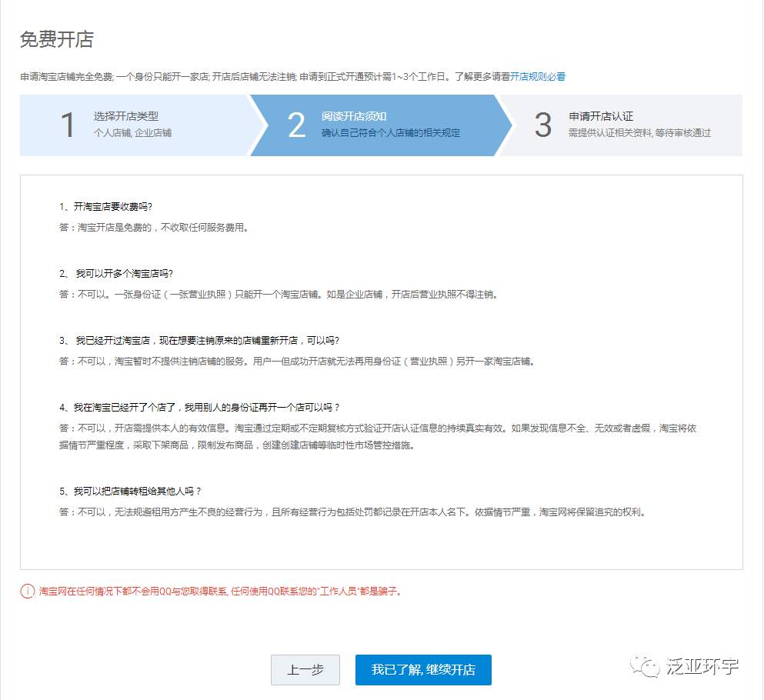Click question 3 about 注销原来的店铺重新开店
The image size is (764, 700).
tap(199, 340)
